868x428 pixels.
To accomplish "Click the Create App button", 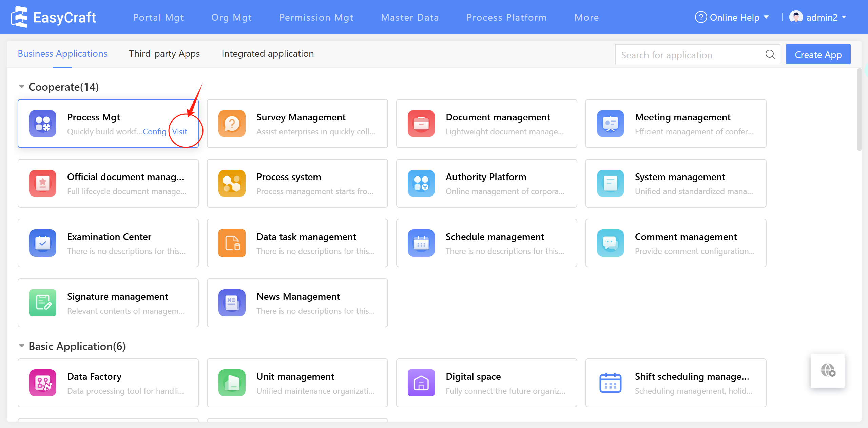I will coord(818,55).
